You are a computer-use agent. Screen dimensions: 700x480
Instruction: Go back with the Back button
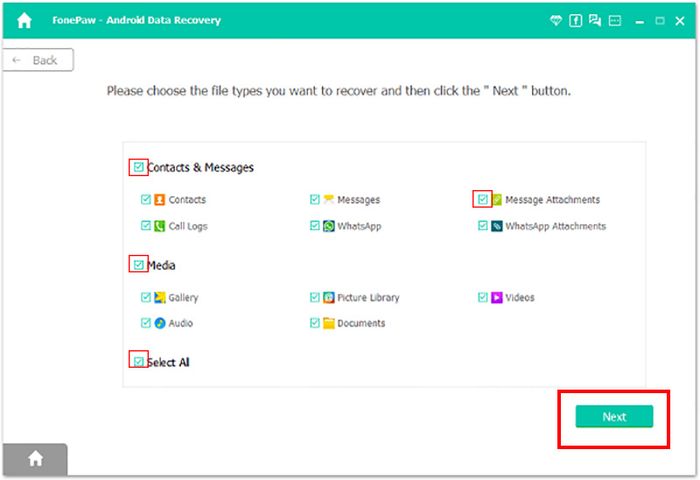(38, 60)
